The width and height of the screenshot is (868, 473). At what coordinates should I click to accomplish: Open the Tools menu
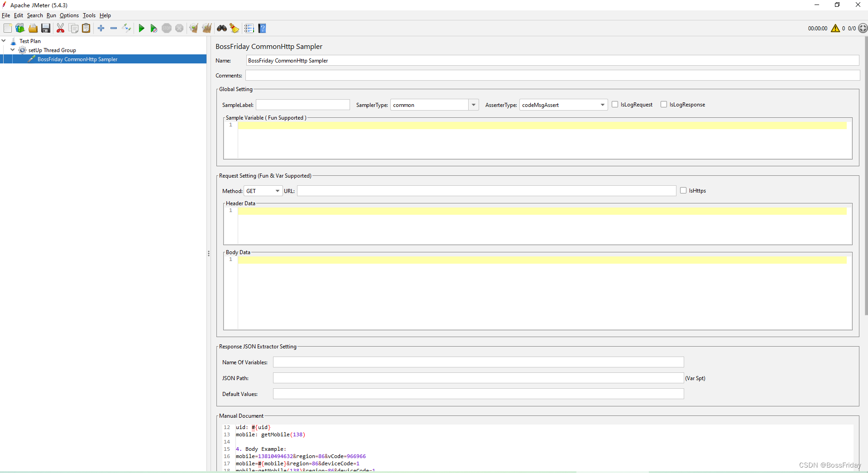(89, 15)
